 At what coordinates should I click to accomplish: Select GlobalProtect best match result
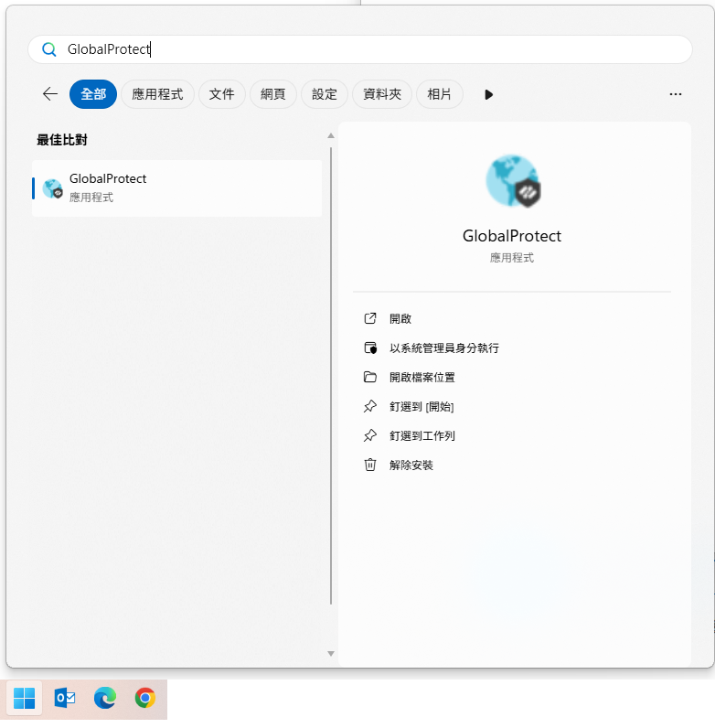tap(176, 188)
